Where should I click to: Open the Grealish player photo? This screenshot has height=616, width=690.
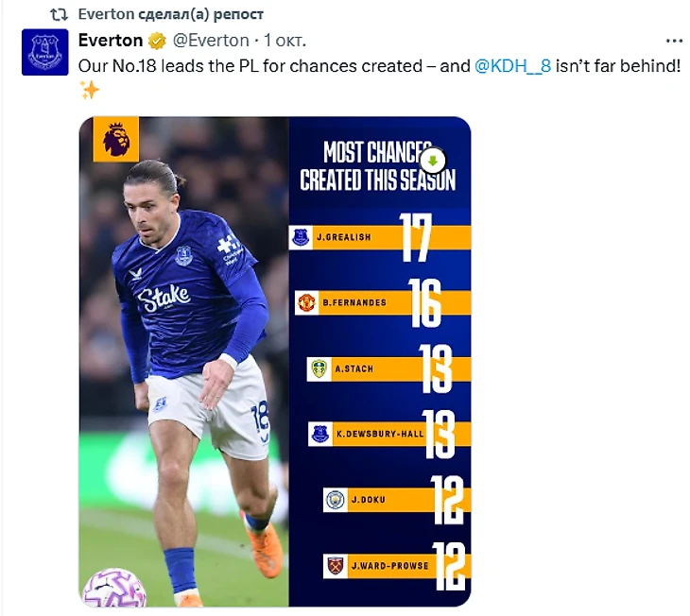click(189, 378)
